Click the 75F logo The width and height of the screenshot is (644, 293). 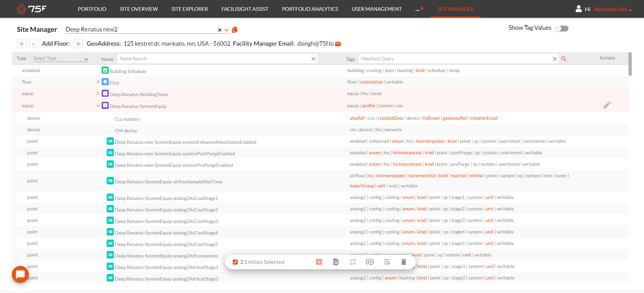tap(32, 9)
